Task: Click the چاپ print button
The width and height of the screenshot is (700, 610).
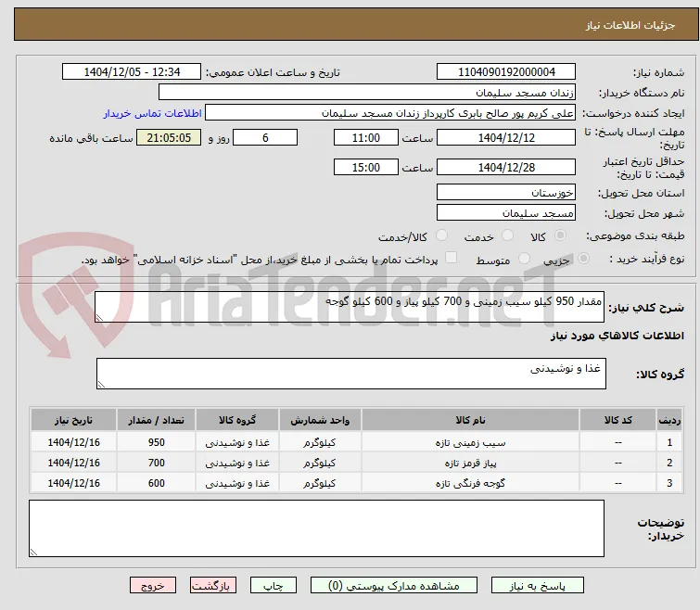Action: [274, 586]
